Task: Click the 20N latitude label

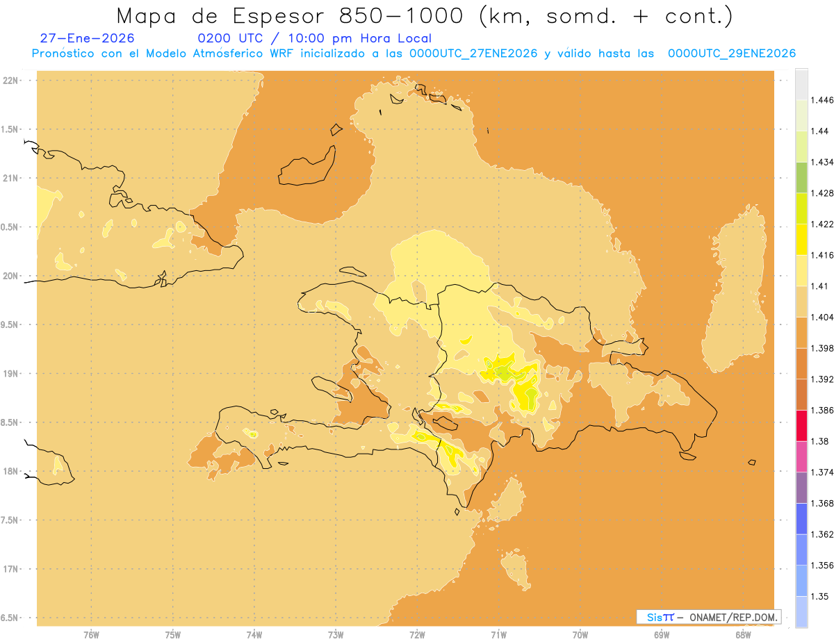Action: coord(11,276)
